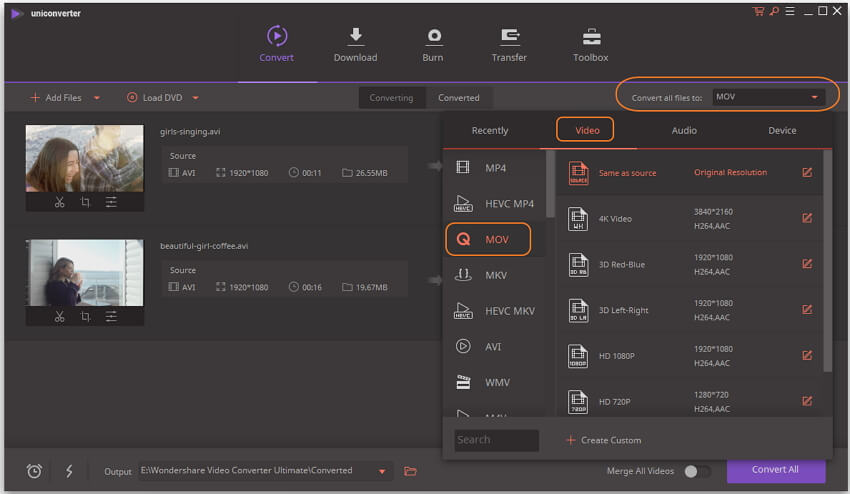The image size is (850, 494).
Task: Open the schedule alarm clock icon
Action: coord(34,471)
